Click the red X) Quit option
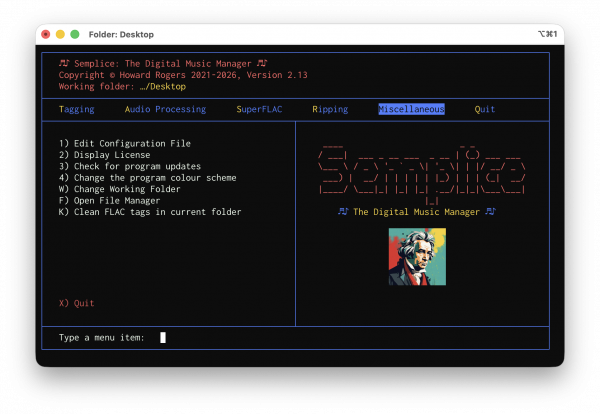Viewport: 600px width, 414px height. (78, 302)
